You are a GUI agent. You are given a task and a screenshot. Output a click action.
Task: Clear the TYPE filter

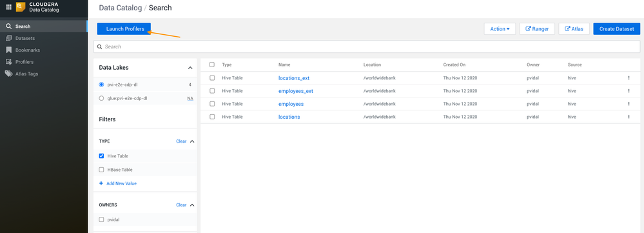tap(181, 141)
